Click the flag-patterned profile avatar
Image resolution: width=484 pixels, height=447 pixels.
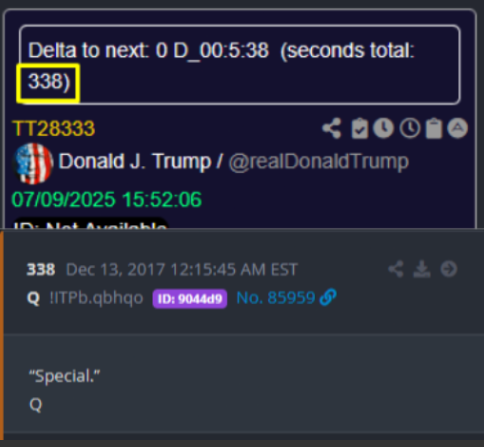32,163
